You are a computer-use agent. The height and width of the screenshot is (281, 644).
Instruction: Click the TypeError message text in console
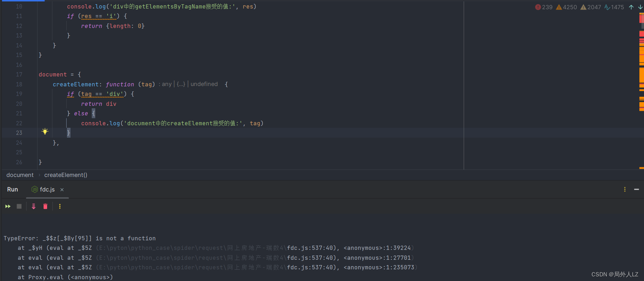[80, 239]
